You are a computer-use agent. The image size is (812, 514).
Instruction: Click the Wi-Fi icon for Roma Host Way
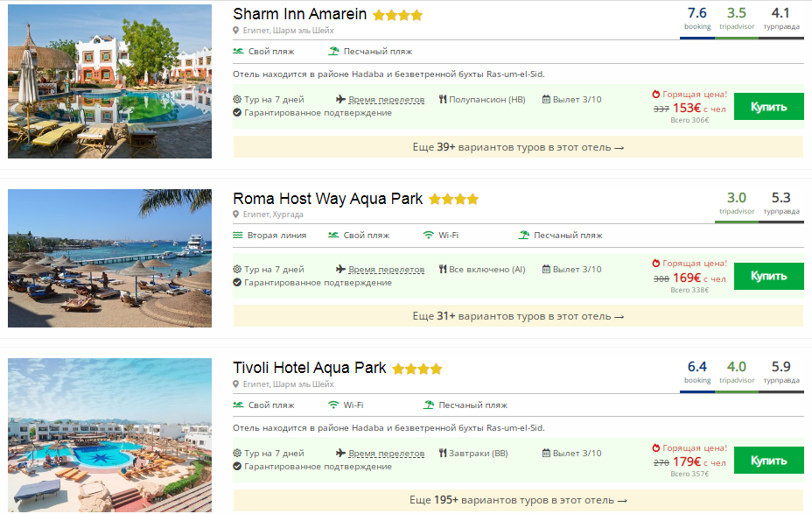(429, 235)
